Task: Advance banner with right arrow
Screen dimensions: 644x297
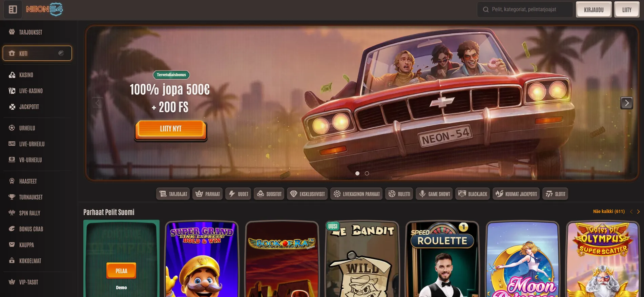Action: click(x=626, y=103)
